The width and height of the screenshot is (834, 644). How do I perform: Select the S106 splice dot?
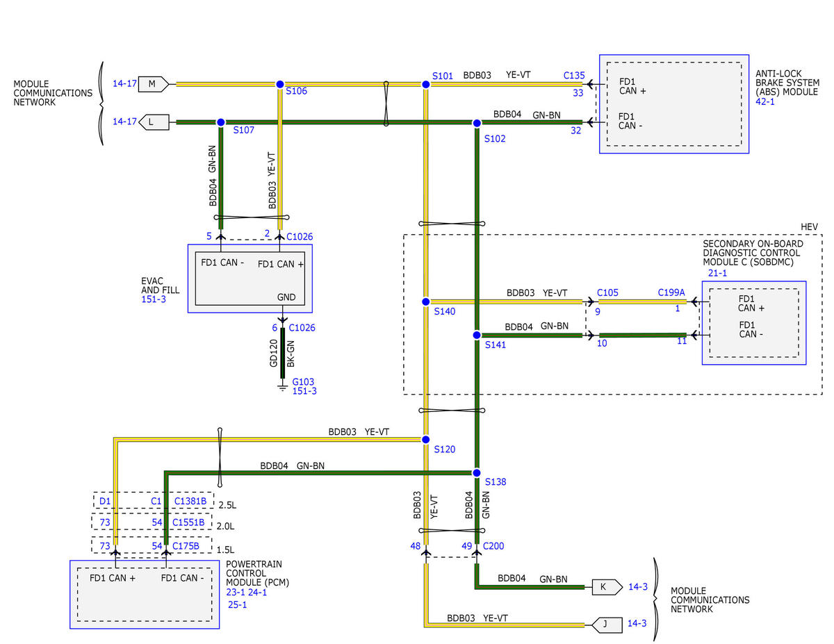tap(280, 84)
